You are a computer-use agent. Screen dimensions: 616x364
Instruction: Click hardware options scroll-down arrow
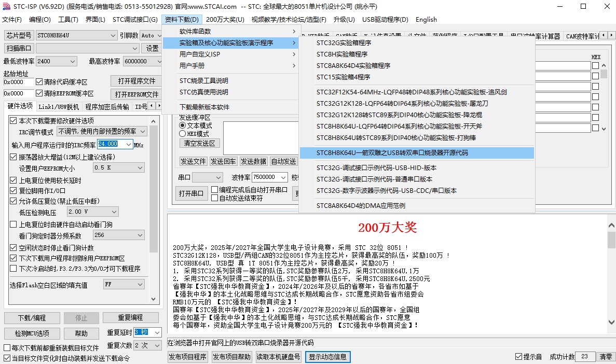(154, 299)
